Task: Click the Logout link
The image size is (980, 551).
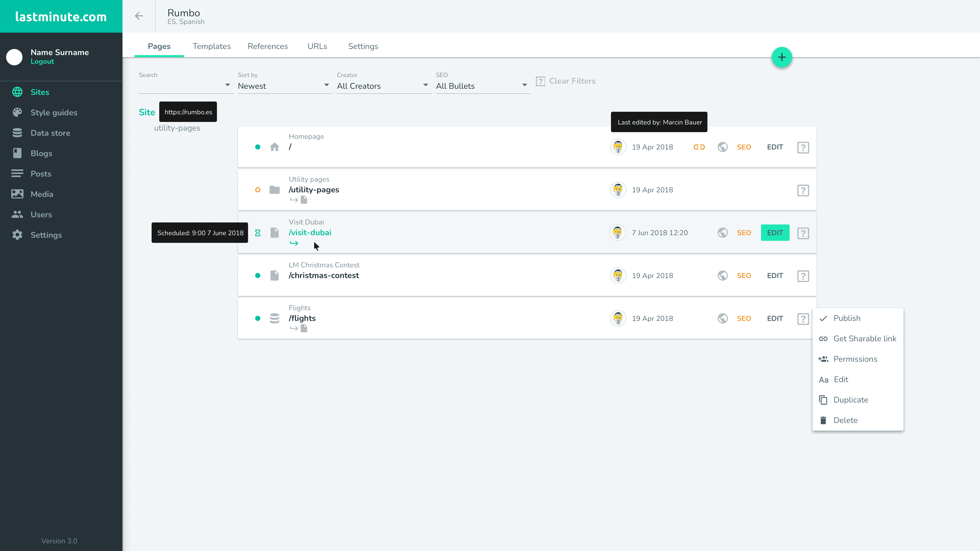Action: 42,61
